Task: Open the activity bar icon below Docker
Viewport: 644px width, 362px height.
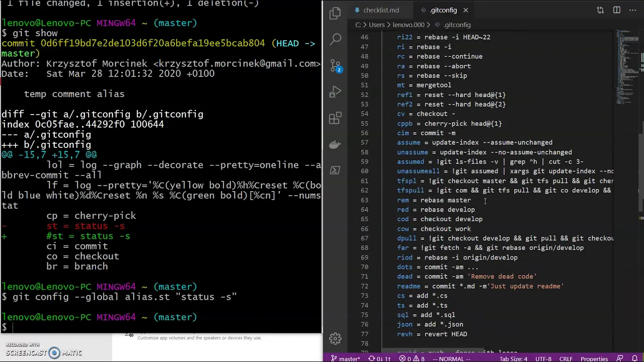Action: coord(335,170)
